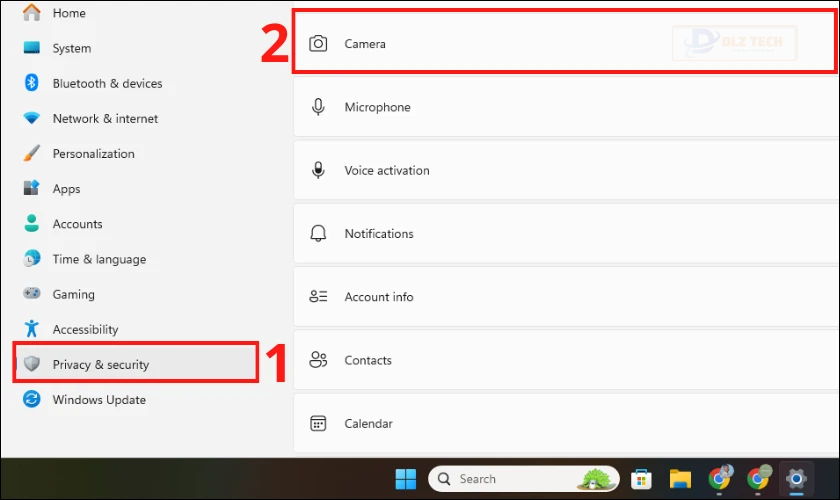Open Microsoft Store from taskbar
The image size is (840, 500).
pyautogui.click(x=641, y=479)
